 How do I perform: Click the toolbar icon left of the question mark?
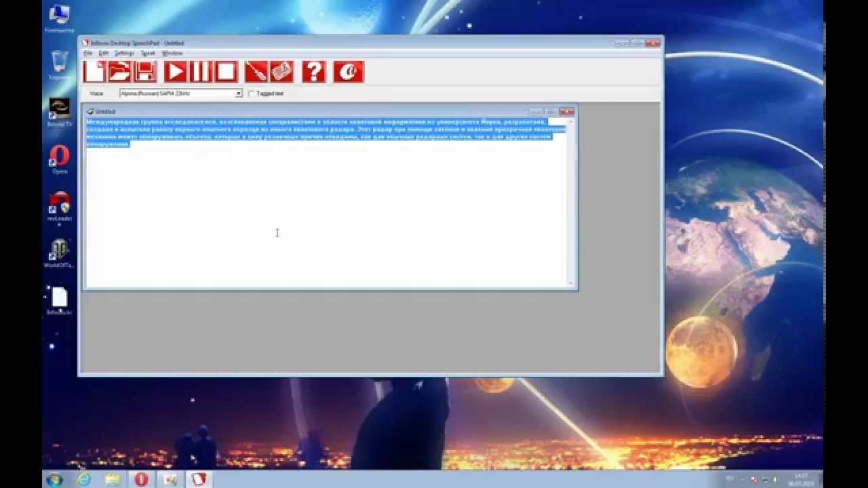pos(281,72)
